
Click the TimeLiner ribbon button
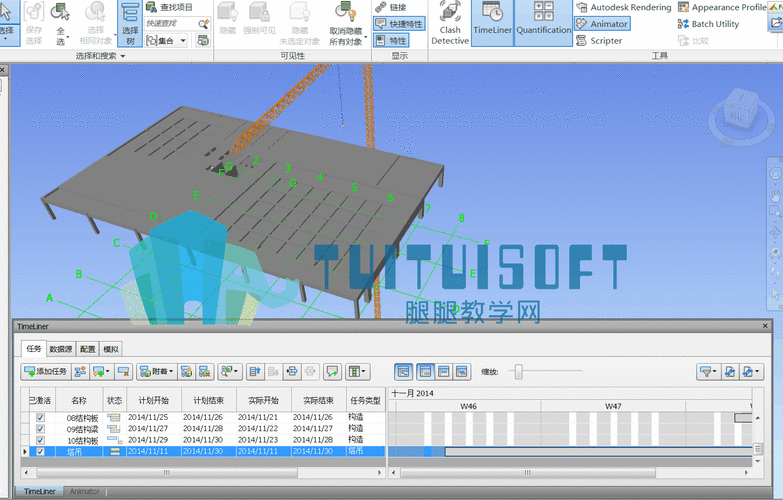[492, 24]
